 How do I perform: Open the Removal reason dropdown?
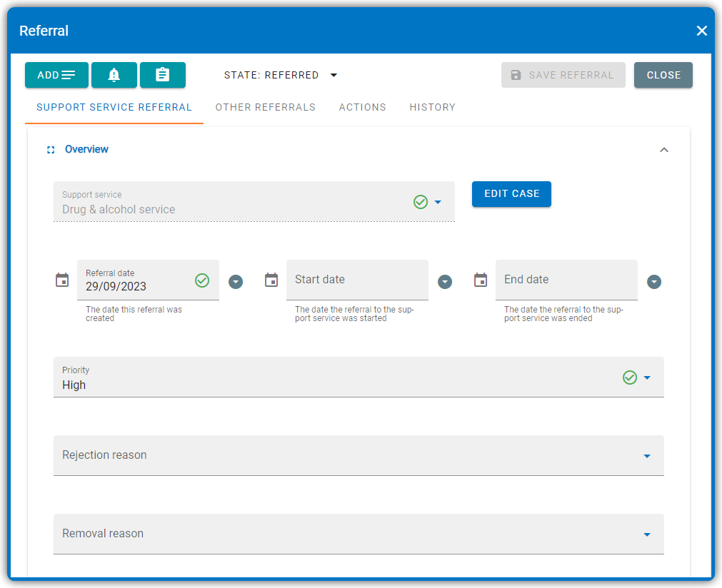pyautogui.click(x=359, y=534)
